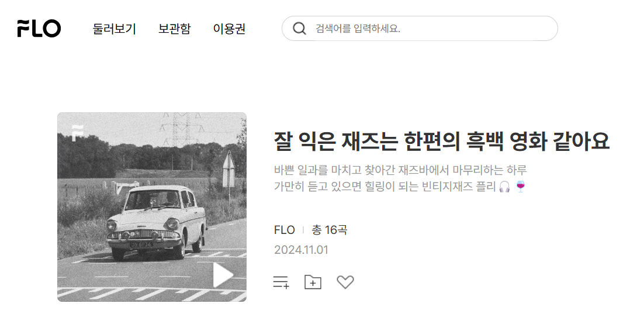
Task: Save playlist to my folder icon
Action: pos(313,282)
